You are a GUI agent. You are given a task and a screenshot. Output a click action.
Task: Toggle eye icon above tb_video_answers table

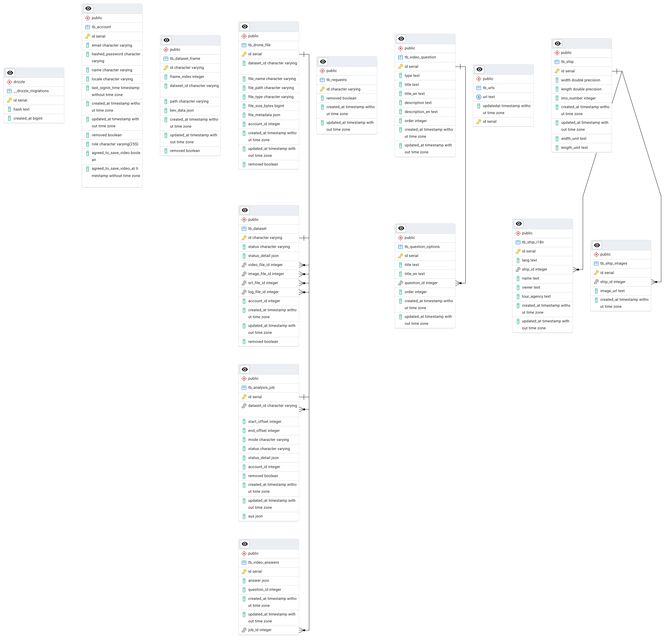245,544
